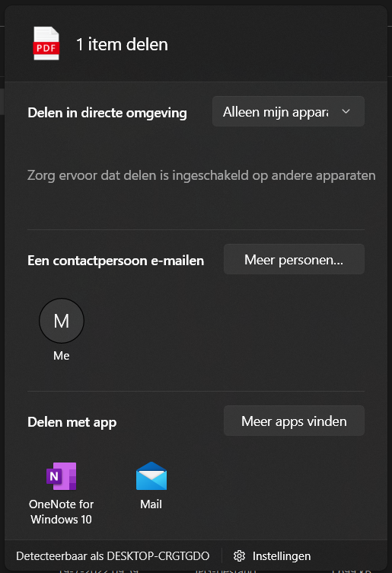Open the nearby sharing dropdown chevron

pos(346,111)
